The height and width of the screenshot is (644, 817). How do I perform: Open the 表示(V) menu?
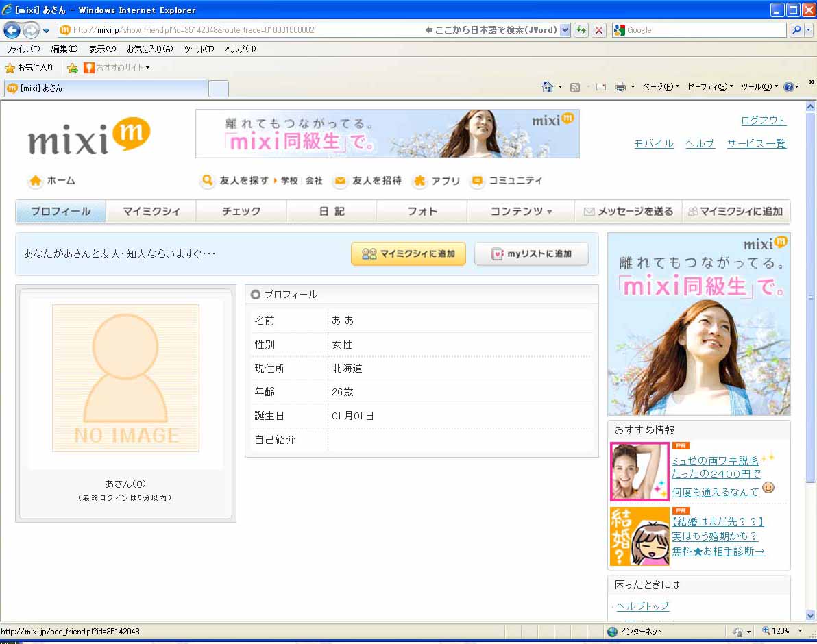click(102, 49)
